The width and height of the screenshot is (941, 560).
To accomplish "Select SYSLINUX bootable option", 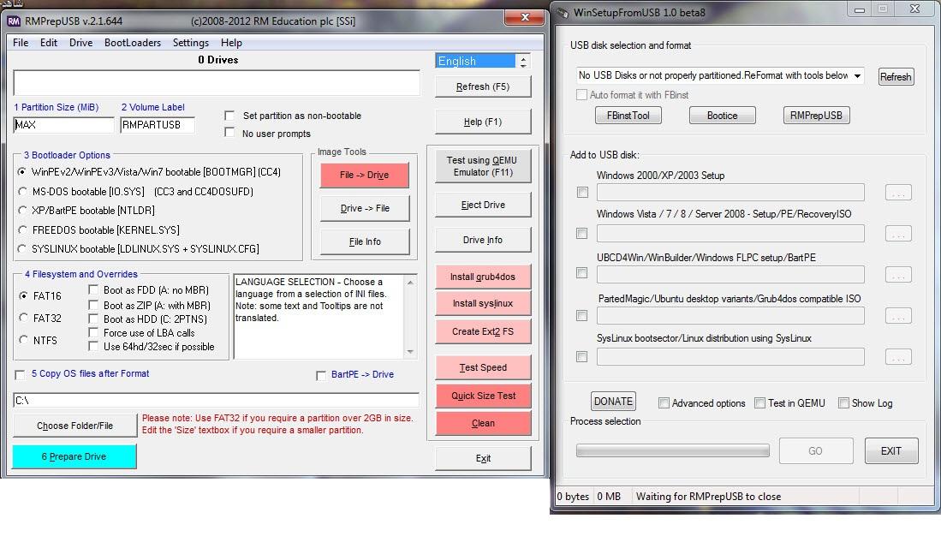I will 22,248.
